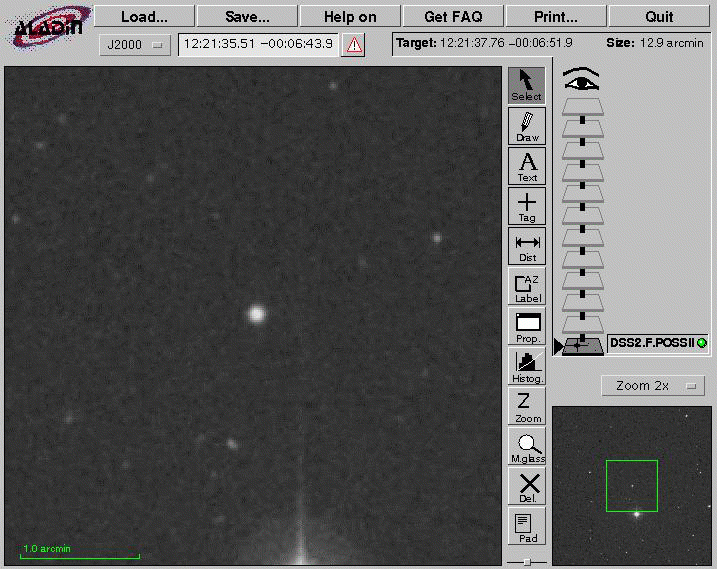The width and height of the screenshot is (717, 569).
Task: Pick the Text annotation tool
Action: click(x=526, y=166)
